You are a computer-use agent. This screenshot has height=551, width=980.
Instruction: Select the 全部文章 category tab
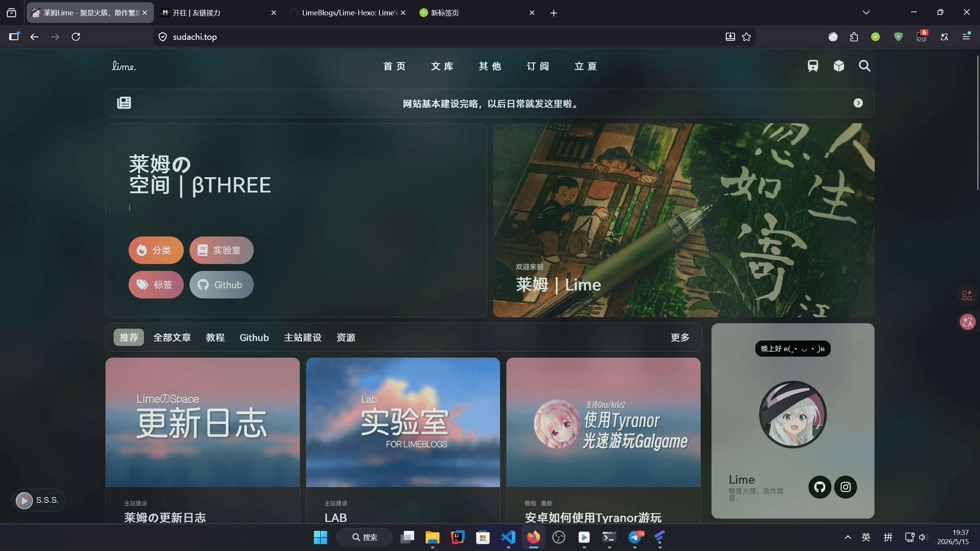[172, 337]
